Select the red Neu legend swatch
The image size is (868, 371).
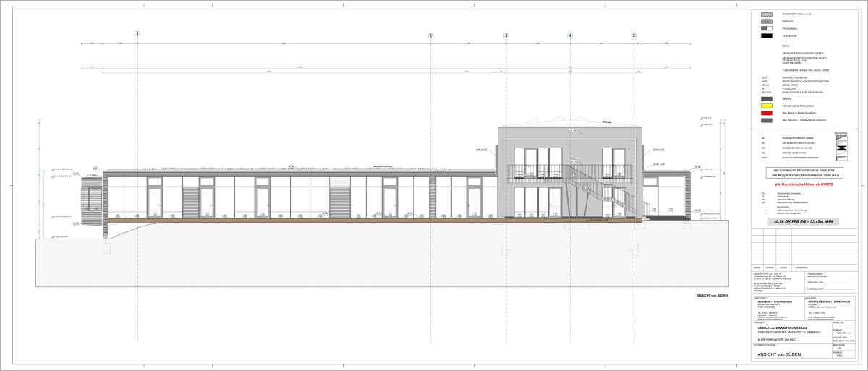766,114
